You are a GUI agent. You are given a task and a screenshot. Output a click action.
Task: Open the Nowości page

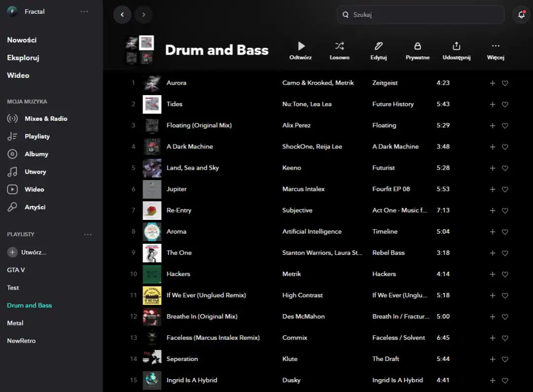(21, 39)
